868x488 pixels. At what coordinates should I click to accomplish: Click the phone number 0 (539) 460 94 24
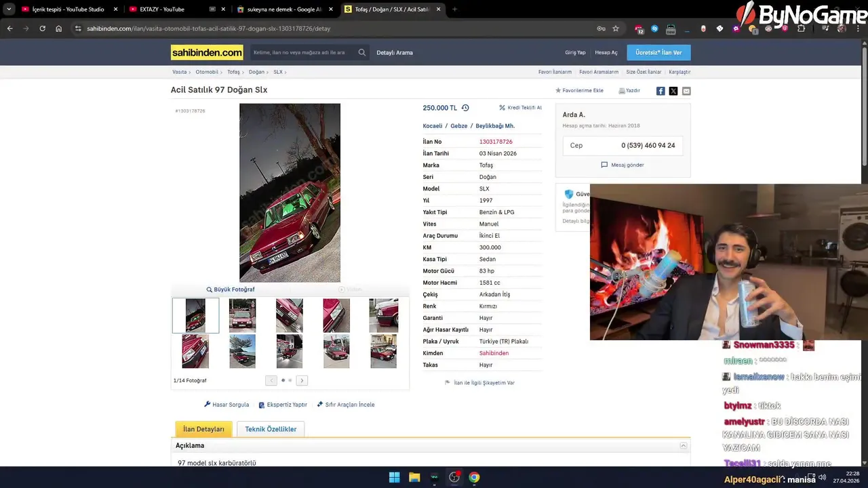coord(648,145)
